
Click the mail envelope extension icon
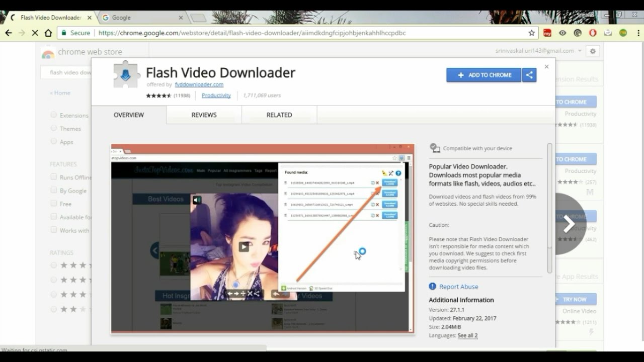pos(608,33)
